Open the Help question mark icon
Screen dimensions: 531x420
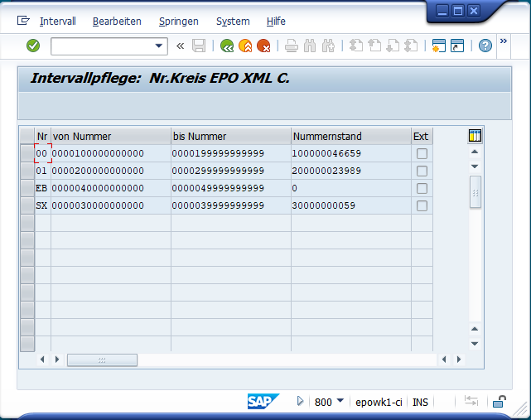click(x=485, y=46)
